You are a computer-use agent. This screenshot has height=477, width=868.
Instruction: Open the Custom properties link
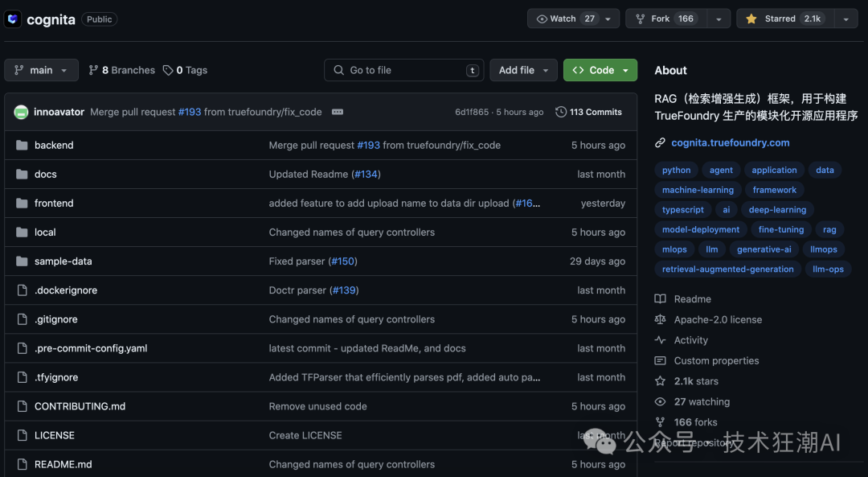(716, 360)
